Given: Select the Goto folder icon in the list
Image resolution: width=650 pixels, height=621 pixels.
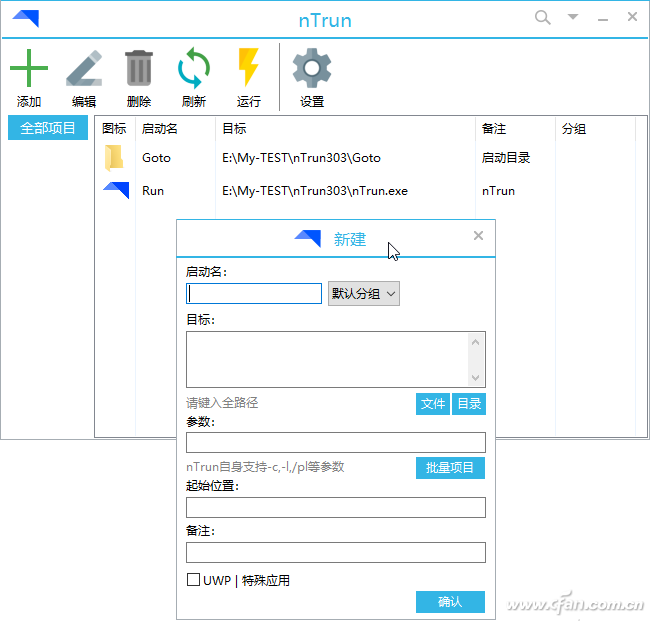Looking at the screenshot, I should click(x=114, y=158).
